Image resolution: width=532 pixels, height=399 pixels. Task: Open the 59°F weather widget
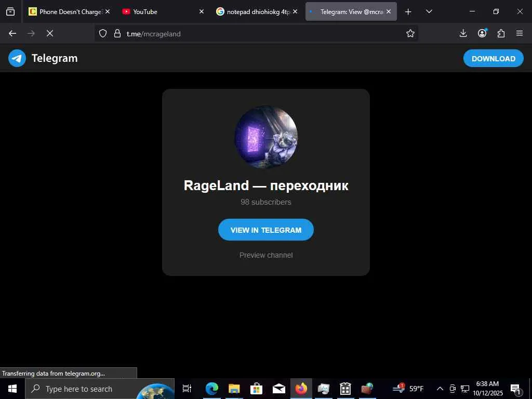pyautogui.click(x=408, y=389)
